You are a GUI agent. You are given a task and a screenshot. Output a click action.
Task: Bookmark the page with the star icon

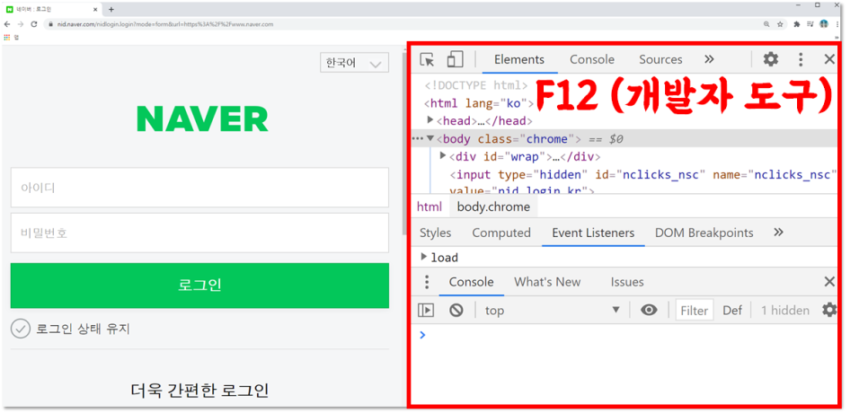tap(780, 24)
